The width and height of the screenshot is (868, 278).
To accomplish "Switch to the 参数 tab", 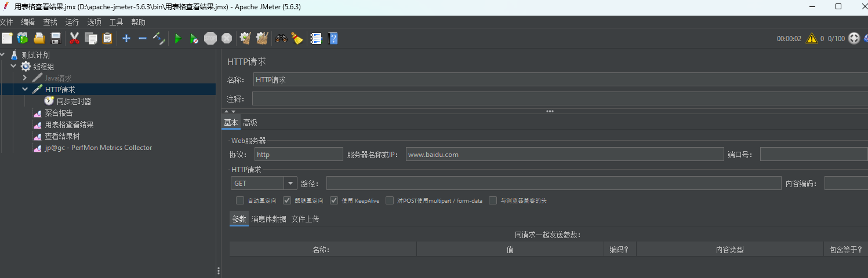I will tap(239, 219).
